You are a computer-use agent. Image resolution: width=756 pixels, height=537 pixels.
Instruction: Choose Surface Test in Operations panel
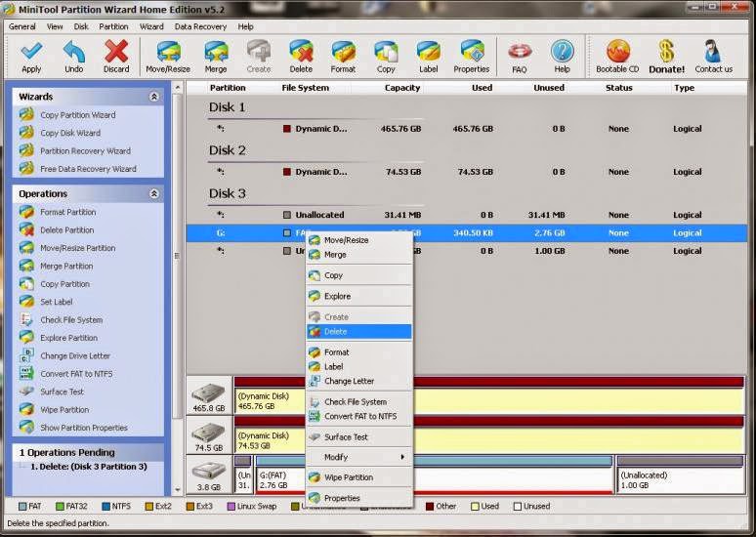[x=63, y=392]
